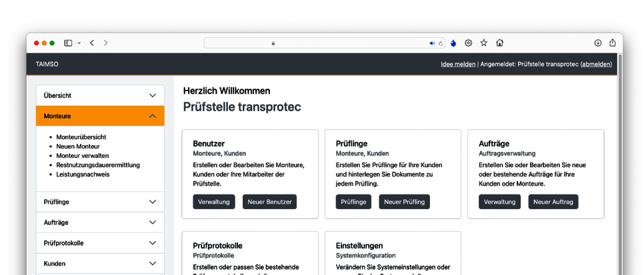Expand the Prüflinge sidebar section
644x275 pixels.
100,202
